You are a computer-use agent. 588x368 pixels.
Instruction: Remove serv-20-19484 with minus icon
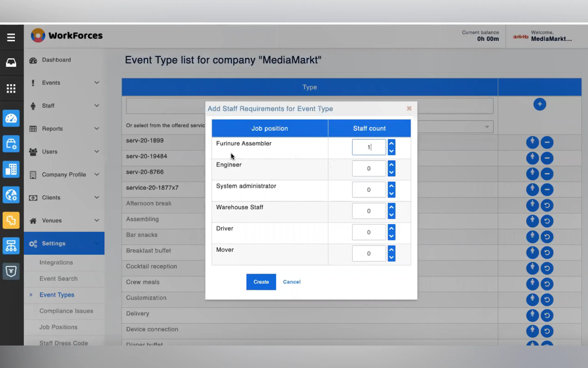point(547,158)
